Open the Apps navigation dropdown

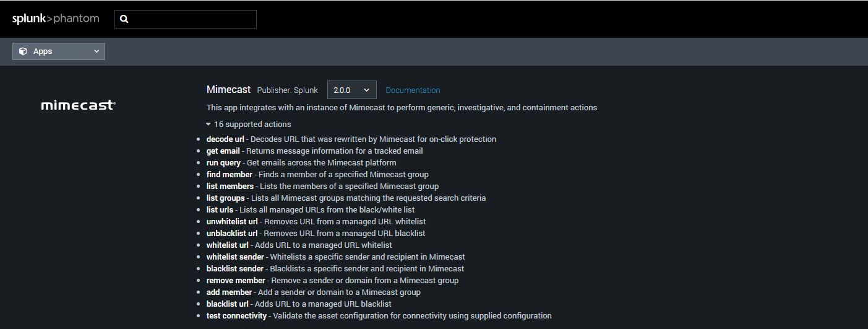click(x=59, y=51)
